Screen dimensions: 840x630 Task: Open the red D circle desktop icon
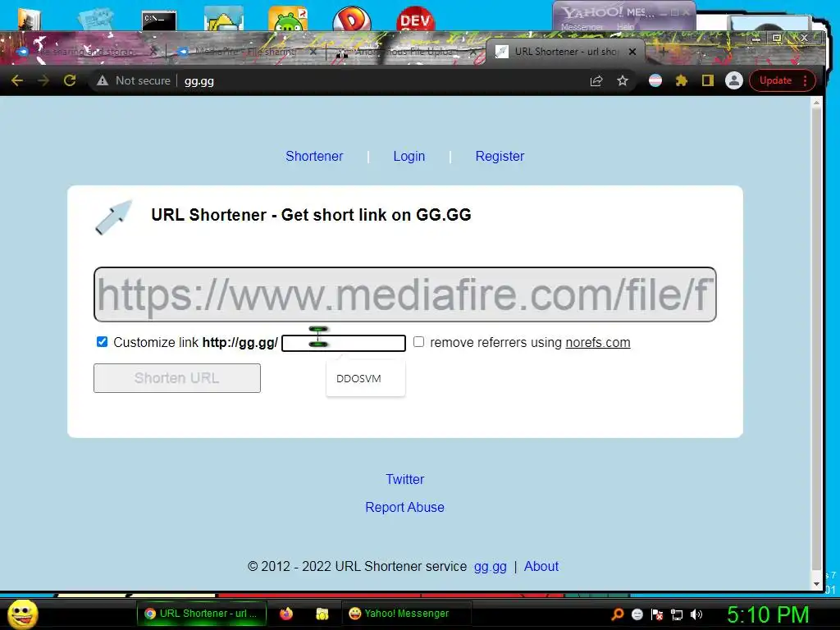pos(351,19)
